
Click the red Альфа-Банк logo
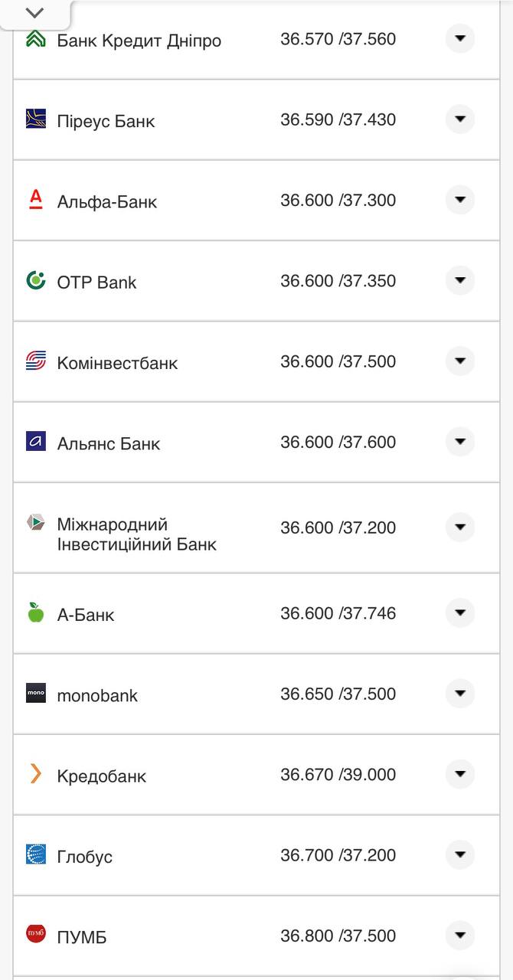click(x=36, y=200)
